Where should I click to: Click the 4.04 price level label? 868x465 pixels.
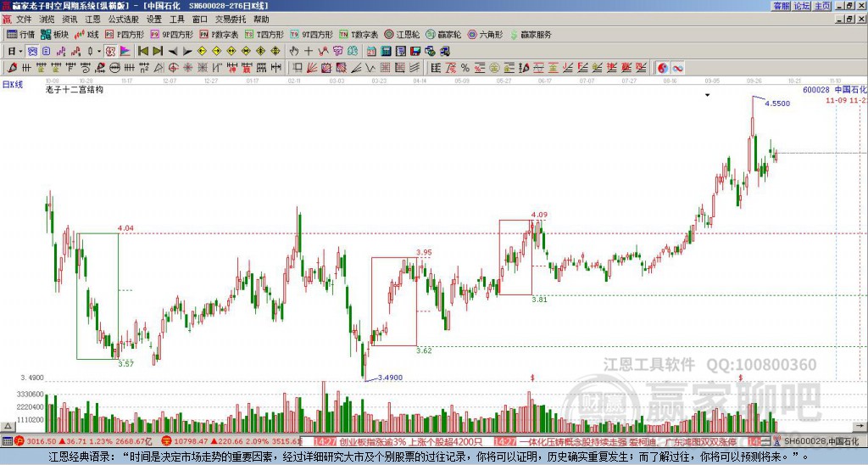[125, 228]
